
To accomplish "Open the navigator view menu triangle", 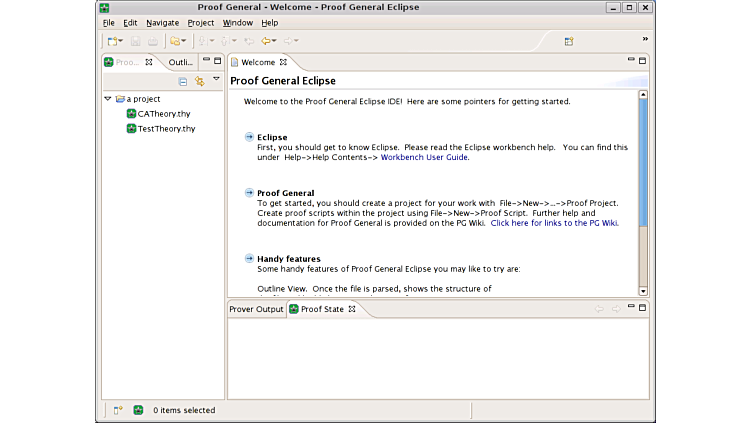I will (216, 79).
